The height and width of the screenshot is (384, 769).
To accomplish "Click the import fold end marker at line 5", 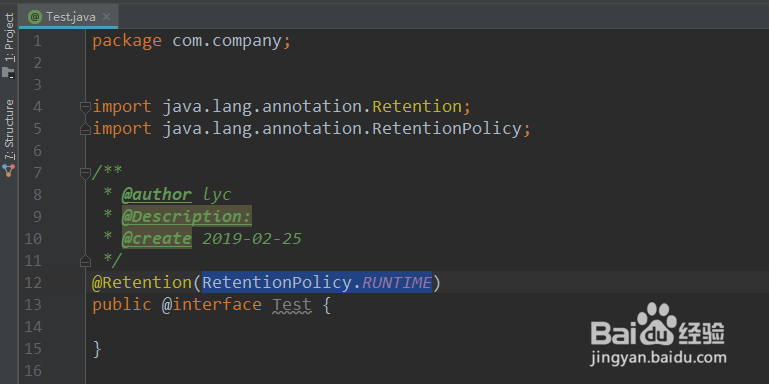I will click(x=85, y=128).
